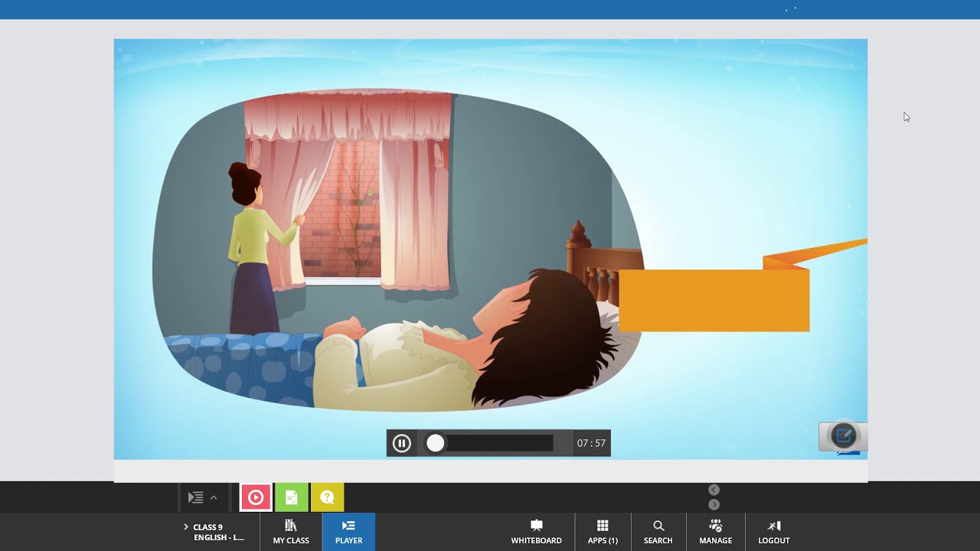
Task: Click the previous page arrow circle
Action: coord(714,490)
